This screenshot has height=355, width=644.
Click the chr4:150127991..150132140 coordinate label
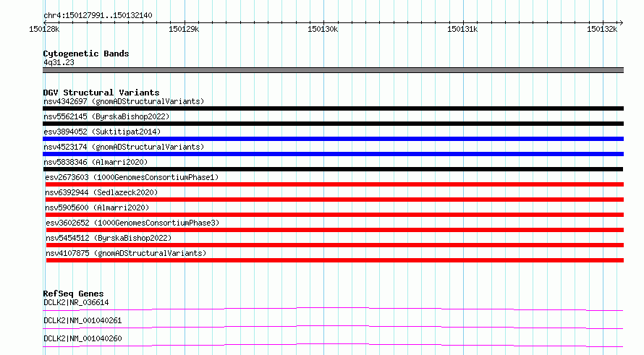pyautogui.click(x=98, y=16)
